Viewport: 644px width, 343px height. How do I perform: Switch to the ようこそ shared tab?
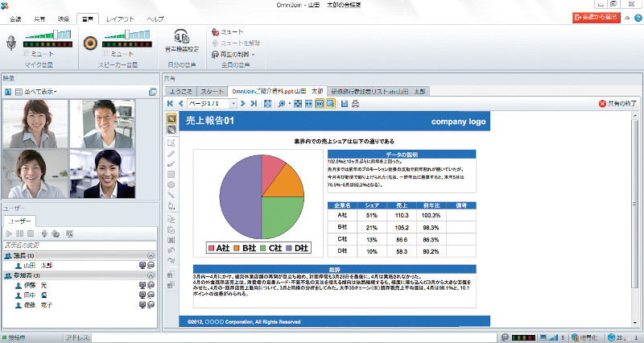coord(180,91)
